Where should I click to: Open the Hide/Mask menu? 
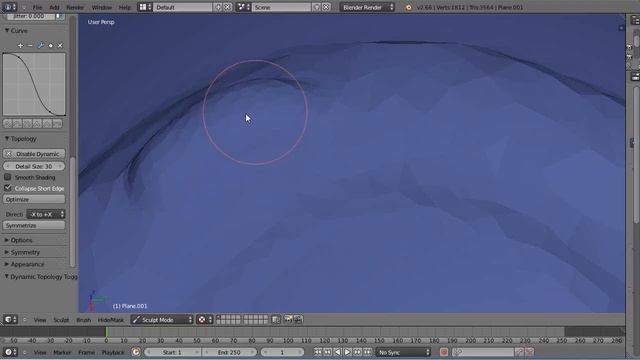point(111,320)
